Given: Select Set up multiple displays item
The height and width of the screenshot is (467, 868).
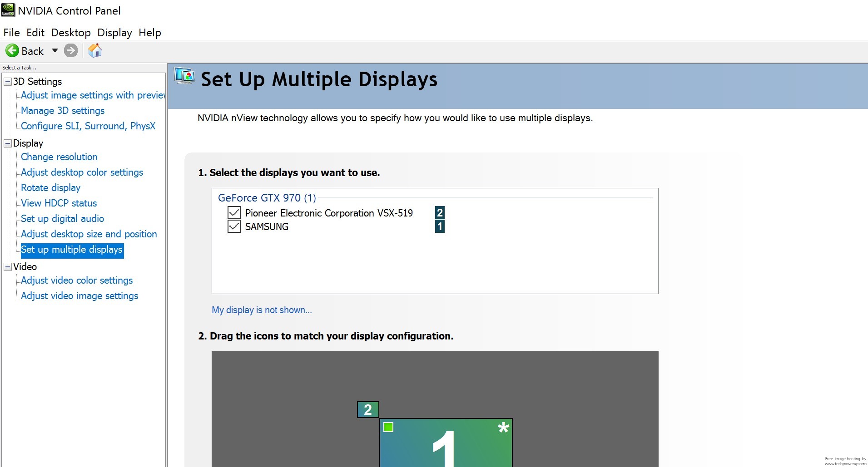Looking at the screenshot, I should click(72, 250).
